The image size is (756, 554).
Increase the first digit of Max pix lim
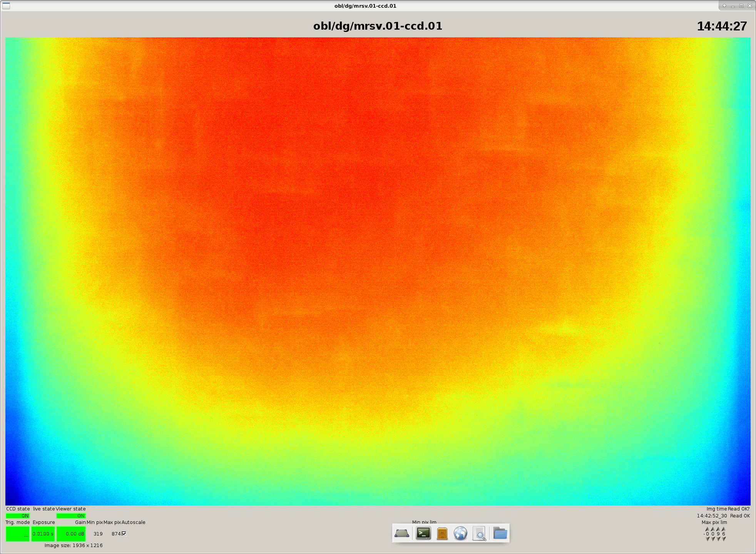707,529
